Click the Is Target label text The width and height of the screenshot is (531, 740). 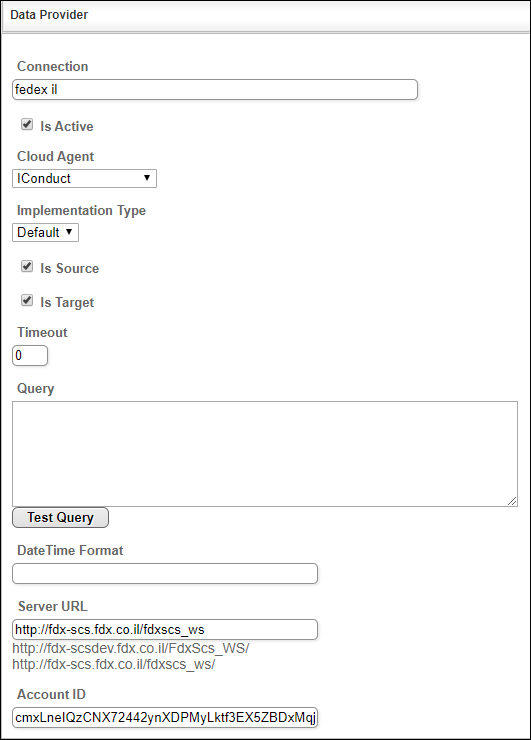(x=67, y=303)
